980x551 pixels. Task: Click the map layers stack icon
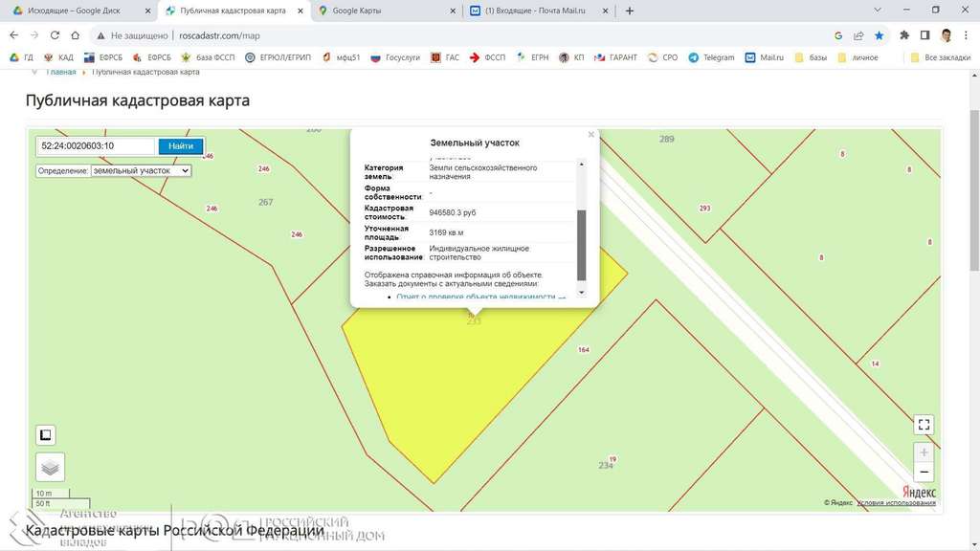tap(50, 467)
